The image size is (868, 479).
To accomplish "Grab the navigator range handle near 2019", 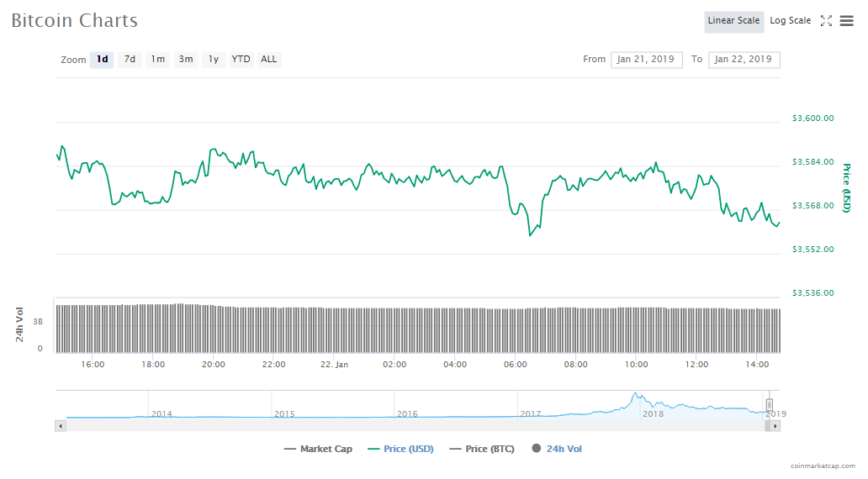I will 769,404.
